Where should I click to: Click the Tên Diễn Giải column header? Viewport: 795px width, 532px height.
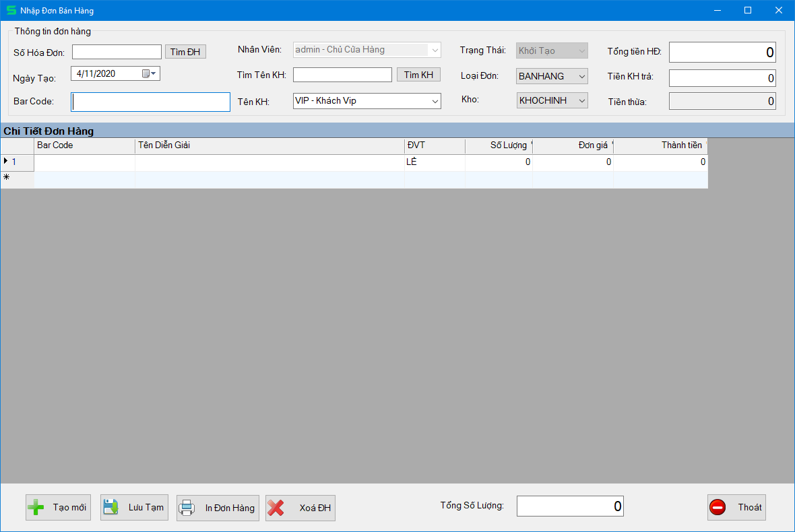point(269,145)
